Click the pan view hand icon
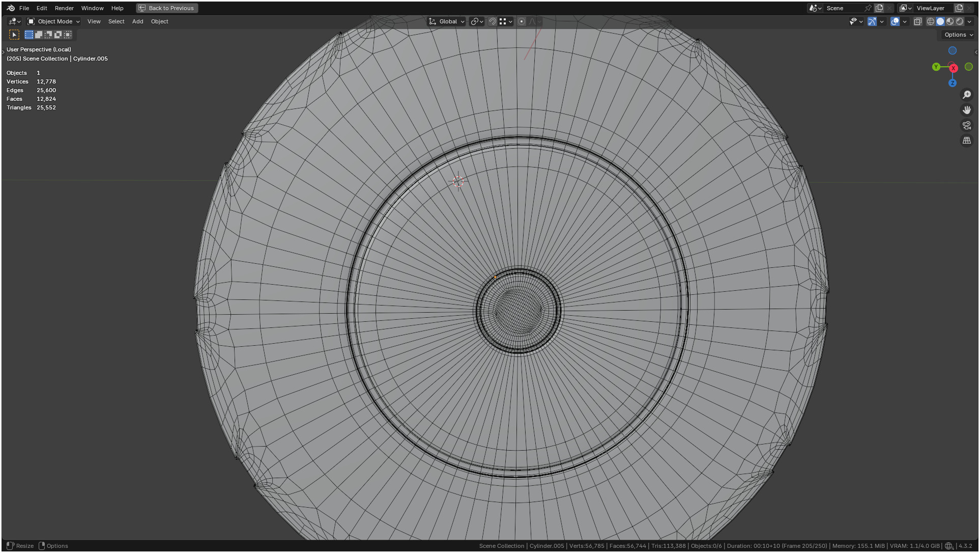 click(x=967, y=110)
